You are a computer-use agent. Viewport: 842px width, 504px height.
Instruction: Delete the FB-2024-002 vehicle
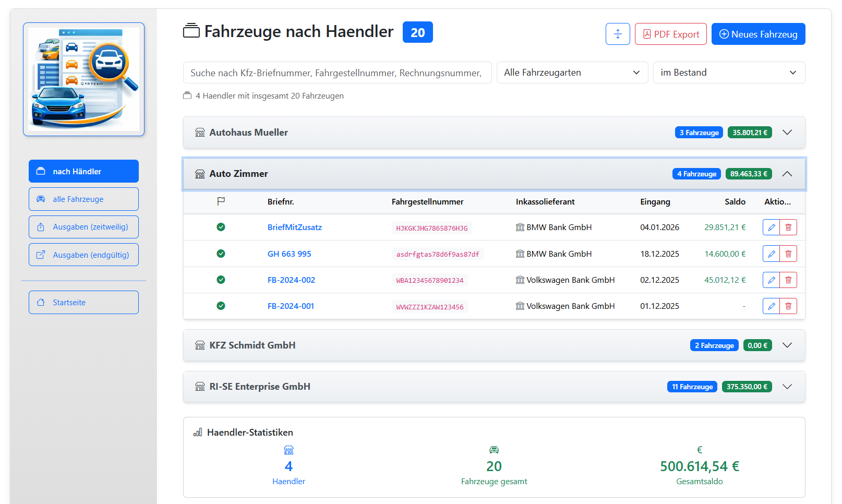788,280
